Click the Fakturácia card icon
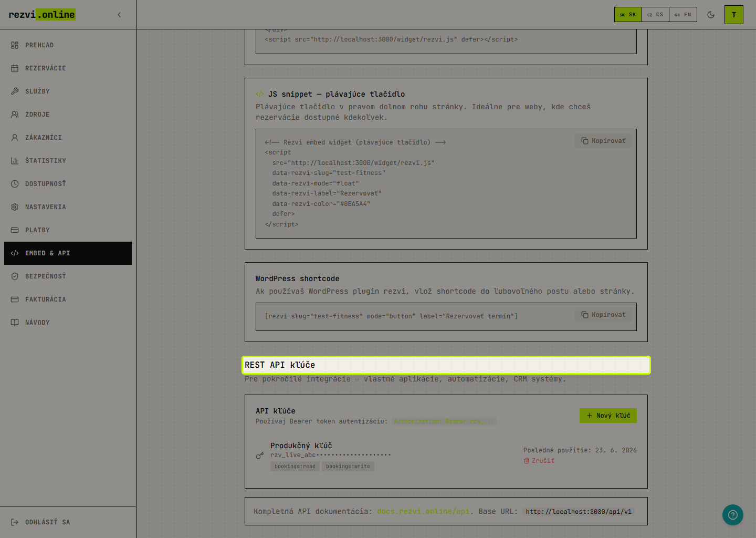 coord(15,299)
